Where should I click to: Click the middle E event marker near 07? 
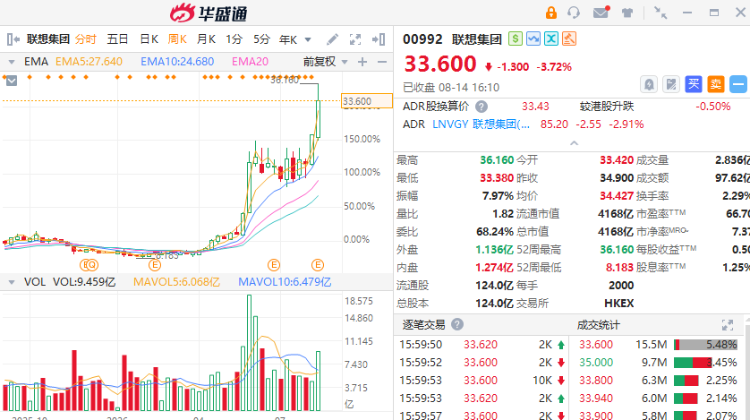pyautogui.click(x=274, y=265)
